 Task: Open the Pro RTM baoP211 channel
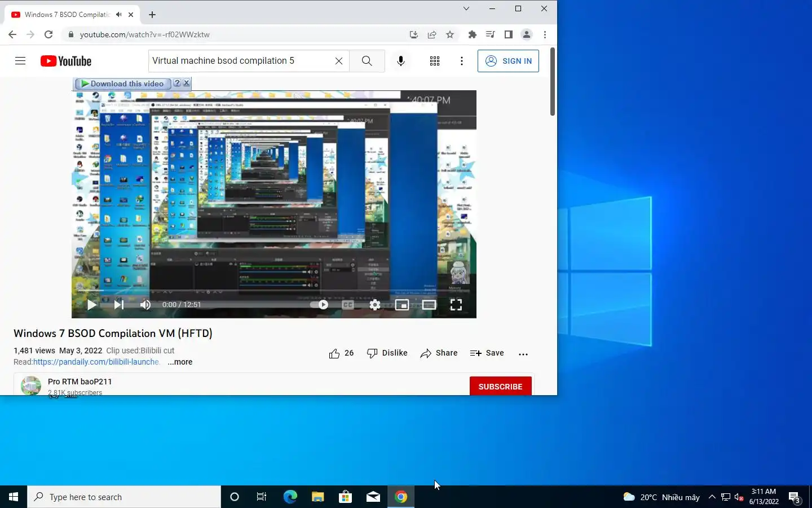point(80,382)
